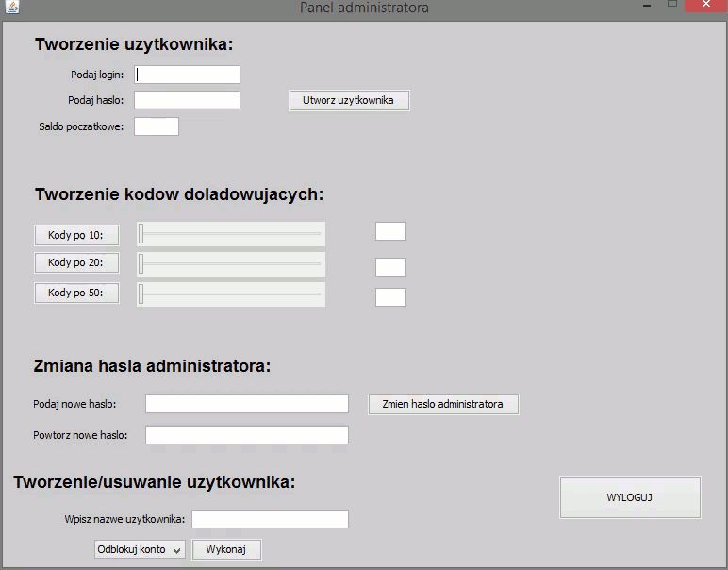
Task: Click the Kody po 50 button
Action: [76, 293]
